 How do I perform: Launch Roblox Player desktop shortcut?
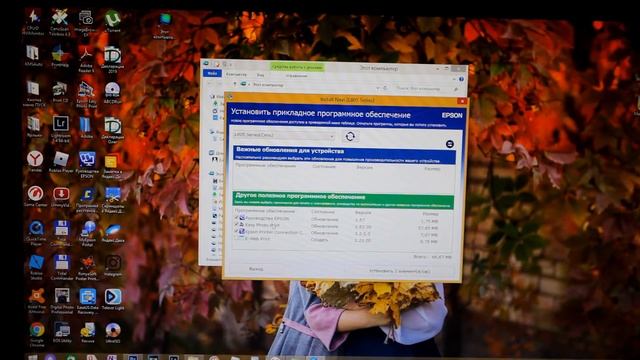(61, 162)
